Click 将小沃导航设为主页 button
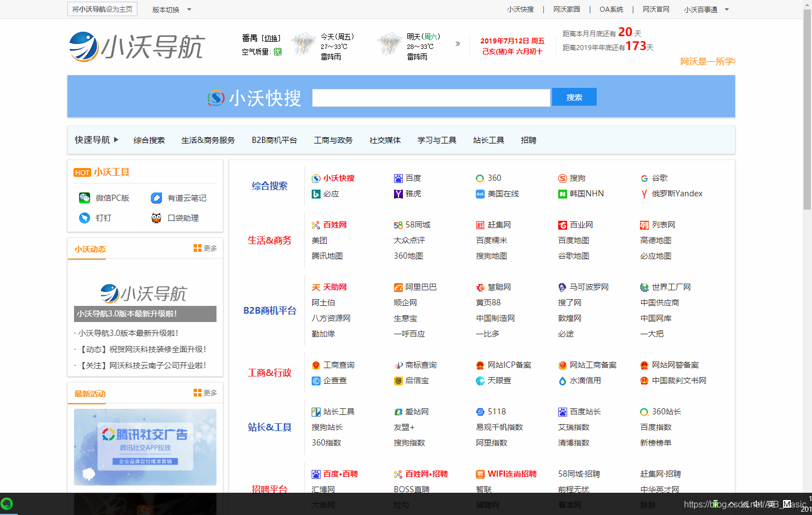812x515 pixels. click(102, 9)
